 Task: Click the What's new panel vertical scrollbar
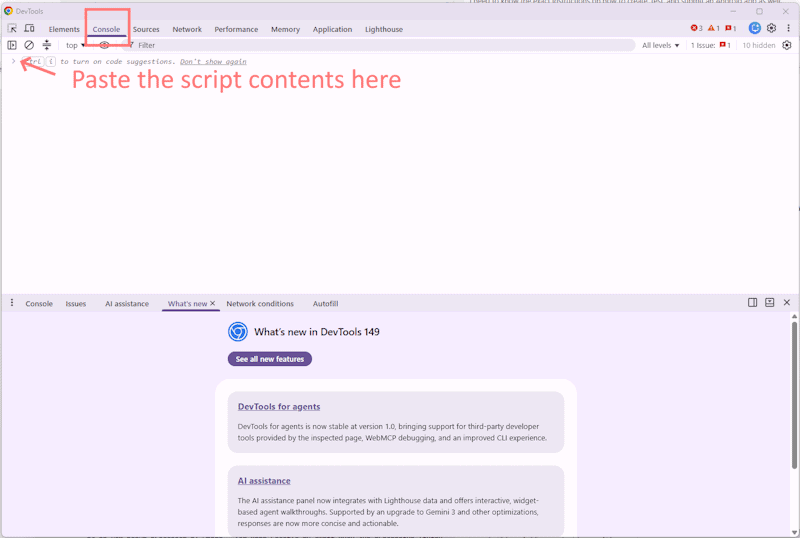[x=794, y=395]
